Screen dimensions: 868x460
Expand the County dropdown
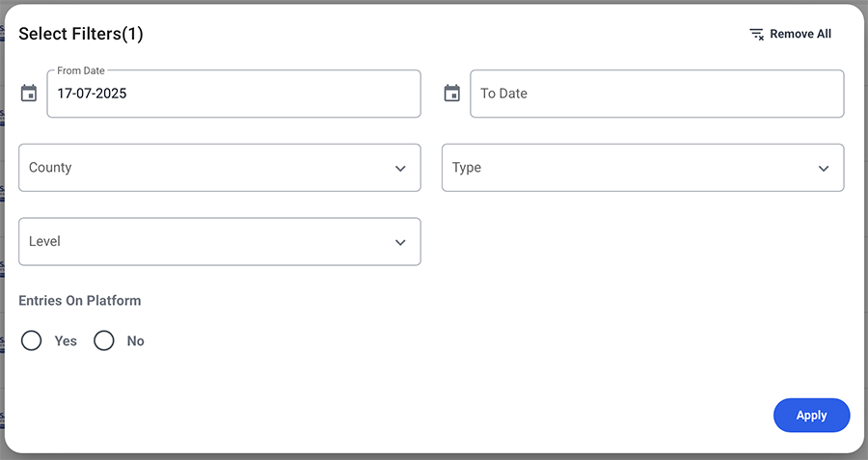click(220, 168)
